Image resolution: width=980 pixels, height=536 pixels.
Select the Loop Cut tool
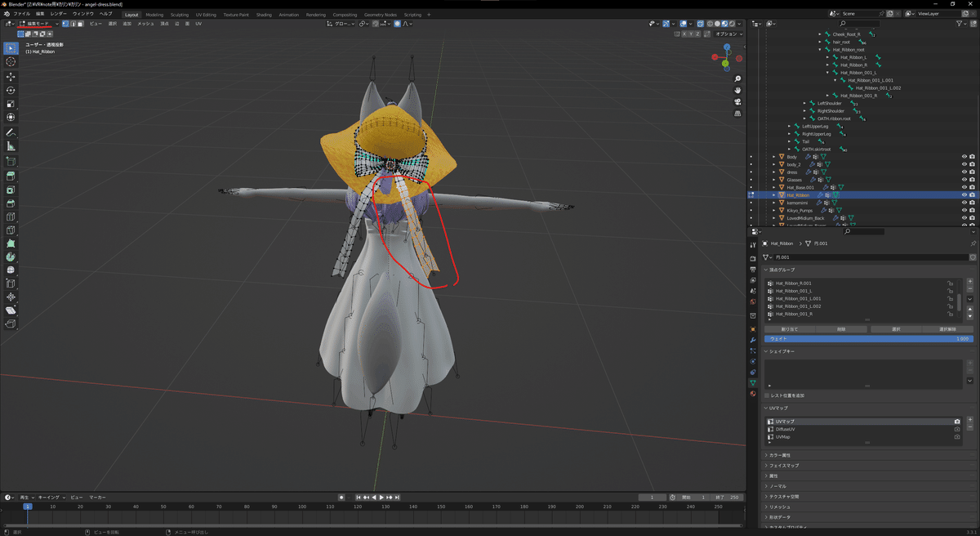[11, 217]
